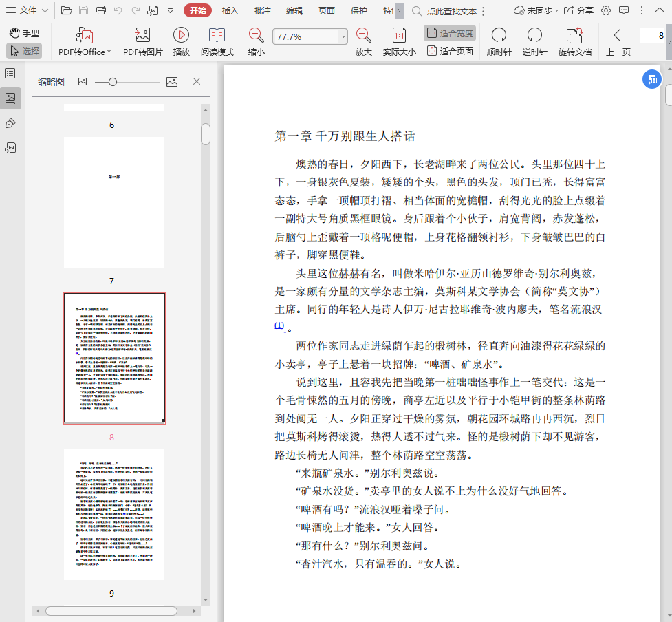Image resolution: width=672 pixels, height=622 pixels.
Task: Adjust the thumbnail size slider
Action: (x=112, y=81)
